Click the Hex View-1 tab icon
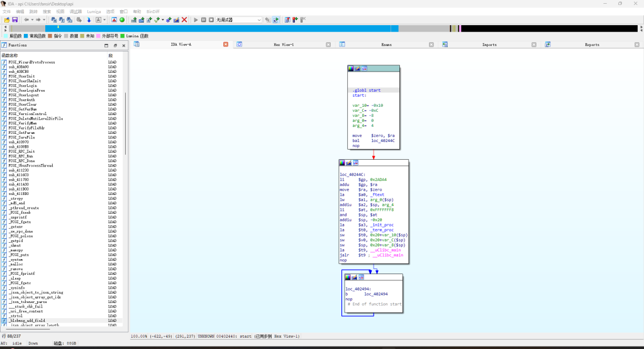Screen dimensions: 644x349 pyautogui.click(x=240, y=45)
